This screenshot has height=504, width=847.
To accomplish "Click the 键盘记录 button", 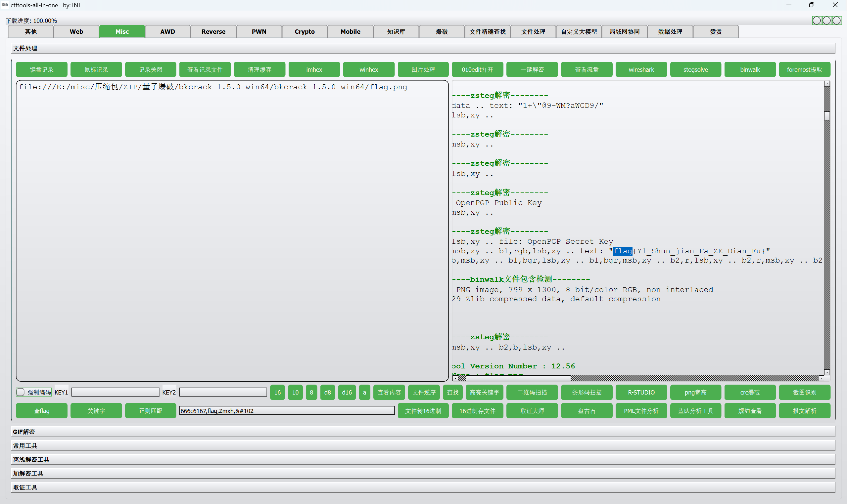I will click(41, 70).
